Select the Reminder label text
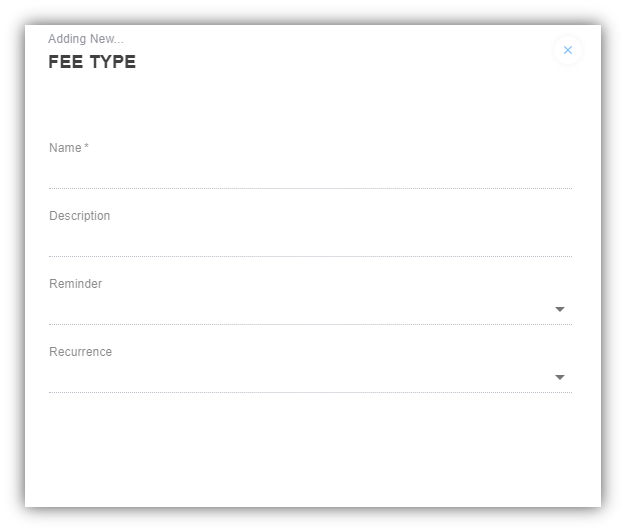This screenshot has width=626, height=532. (x=75, y=284)
